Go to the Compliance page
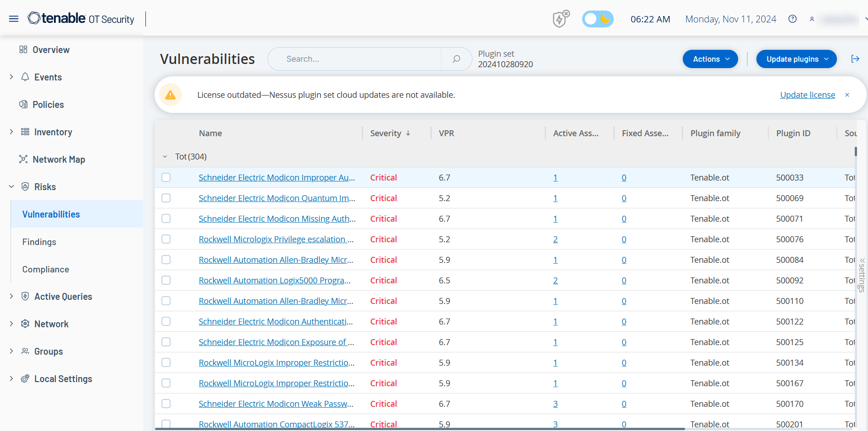 click(x=46, y=269)
